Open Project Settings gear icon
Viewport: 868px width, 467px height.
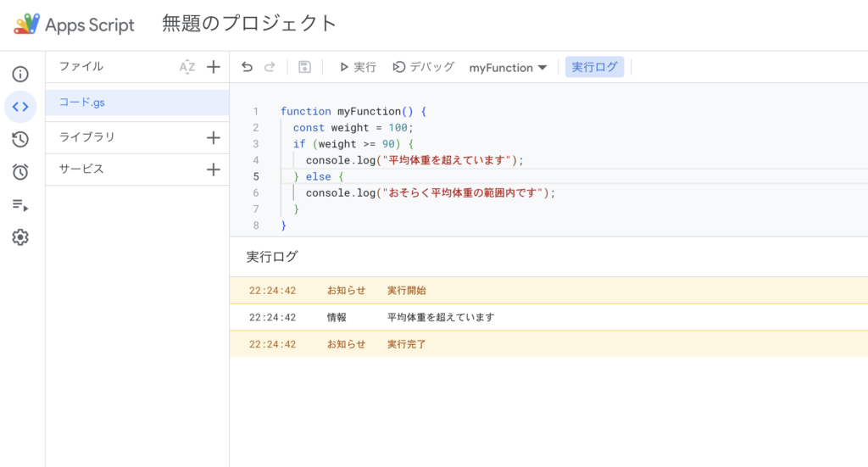(x=20, y=237)
